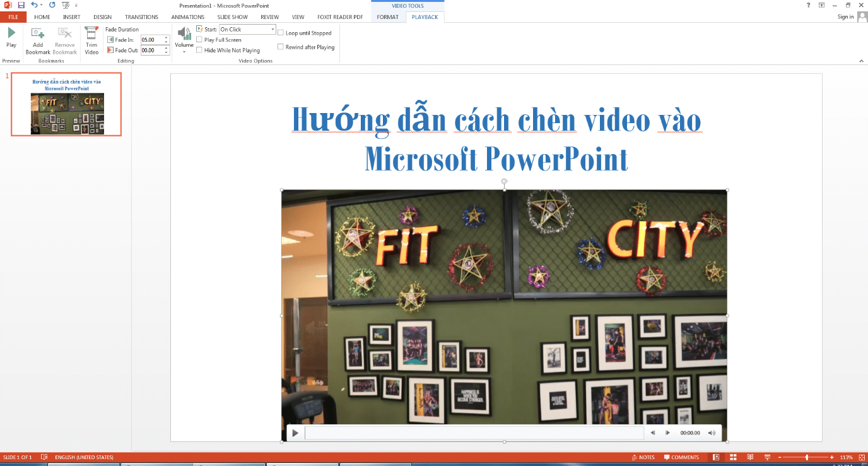Screen dimensions: 868x466
Task: Click the video seek progress bar
Action: coord(474,433)
